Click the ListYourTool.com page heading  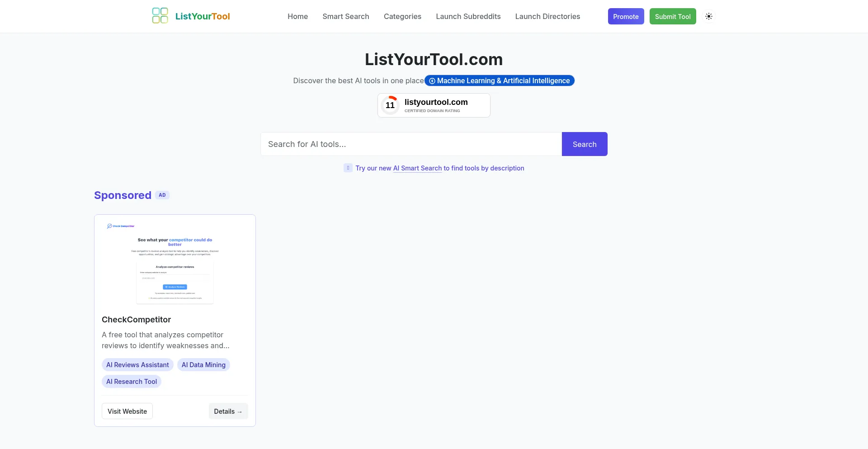pyautogui.click(x=434, y=59)
